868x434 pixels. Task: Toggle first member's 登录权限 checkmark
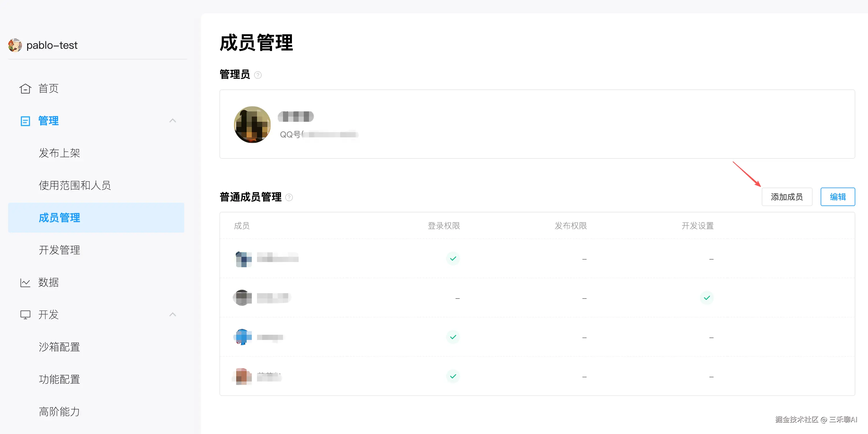coord(453,259)
